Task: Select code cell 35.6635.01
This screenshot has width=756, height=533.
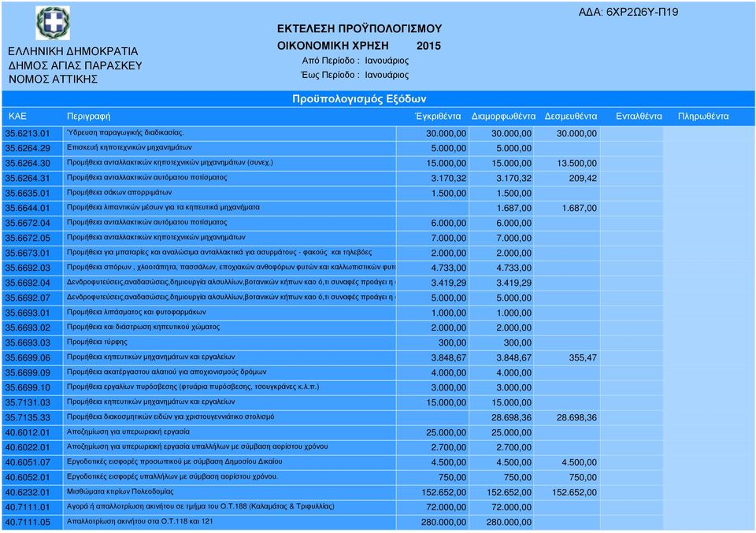Action: 32,193
